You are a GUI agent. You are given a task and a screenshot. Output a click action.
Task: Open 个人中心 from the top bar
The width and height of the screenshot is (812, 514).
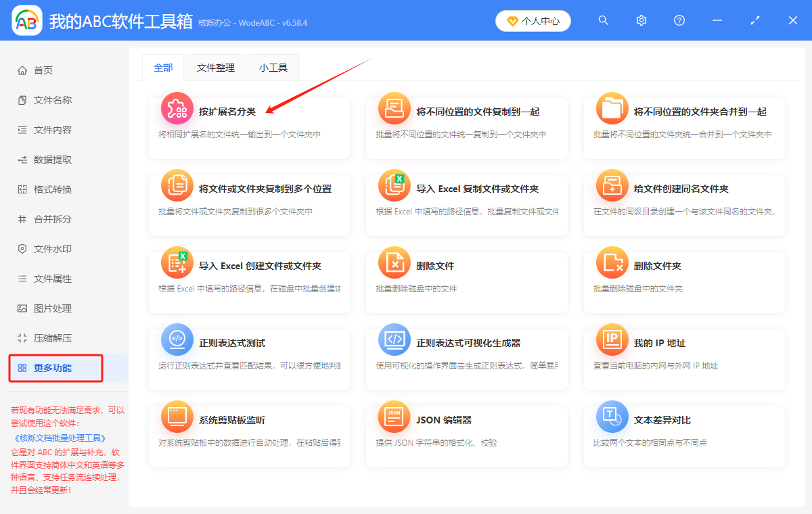point(533,20)
